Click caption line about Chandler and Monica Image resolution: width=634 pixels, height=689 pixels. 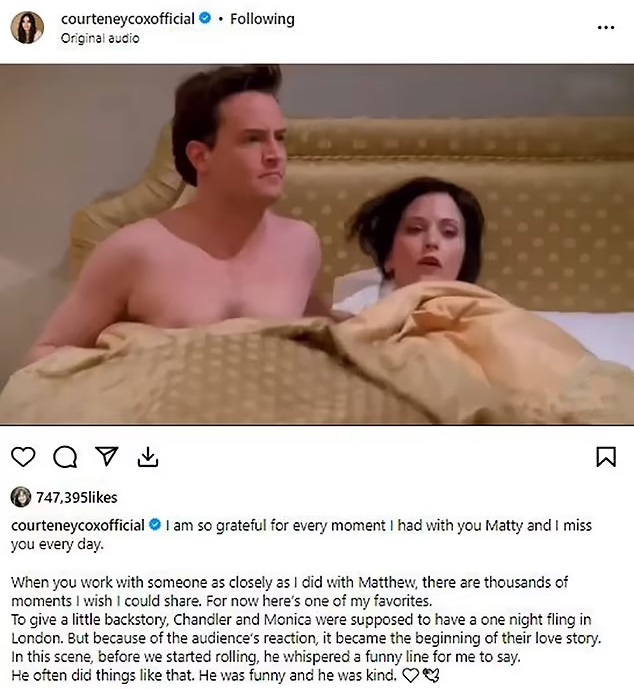pyautogui.click(x=301, y=620)
